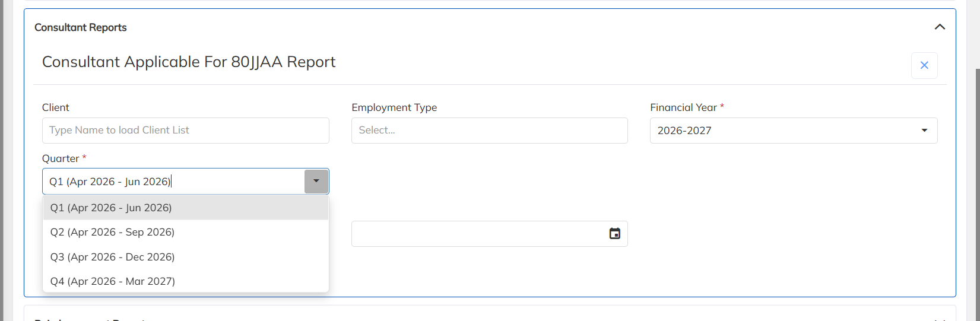Click the Consultant Reports section title
The image size is (980, 321).
[x=81, y=27]
